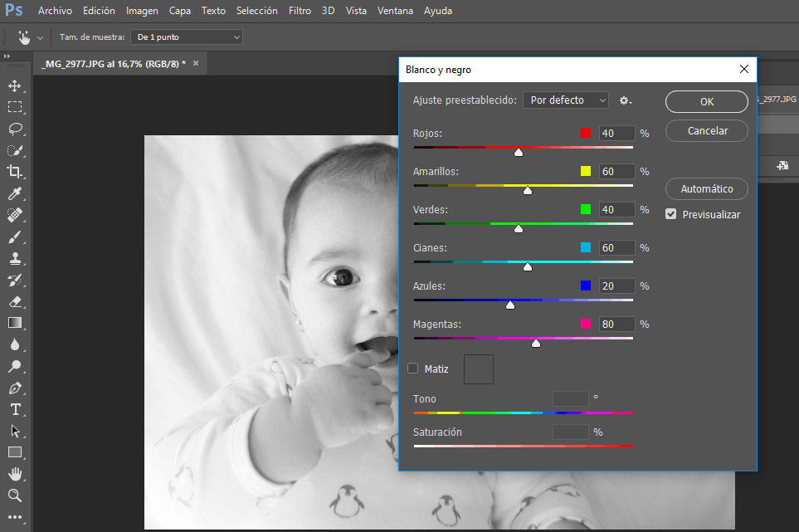
Task: Click the targeted adjustment hand tool icon
Action: point(24,37)
